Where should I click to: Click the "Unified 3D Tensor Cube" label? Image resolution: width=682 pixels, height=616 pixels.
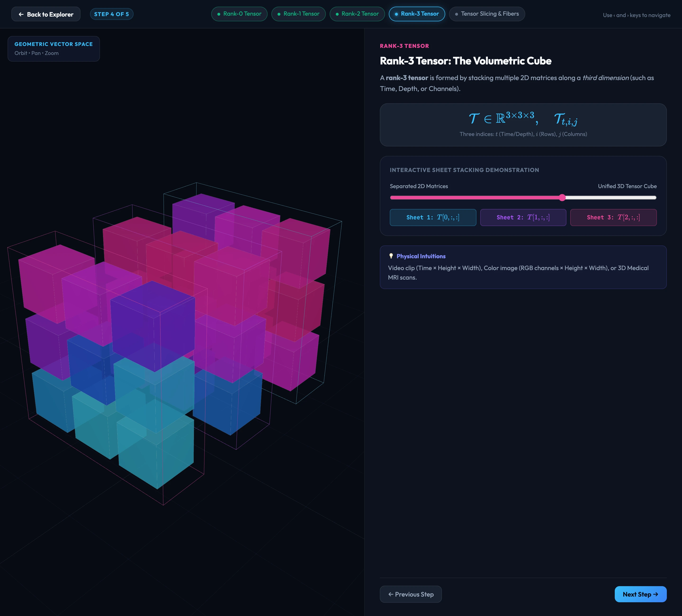(x=627, y=186)
